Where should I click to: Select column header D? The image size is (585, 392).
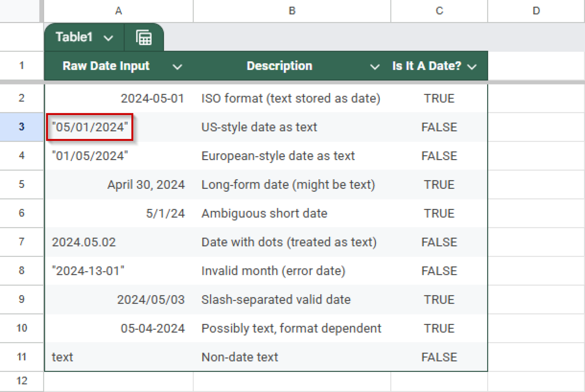(x=536, y=11)
